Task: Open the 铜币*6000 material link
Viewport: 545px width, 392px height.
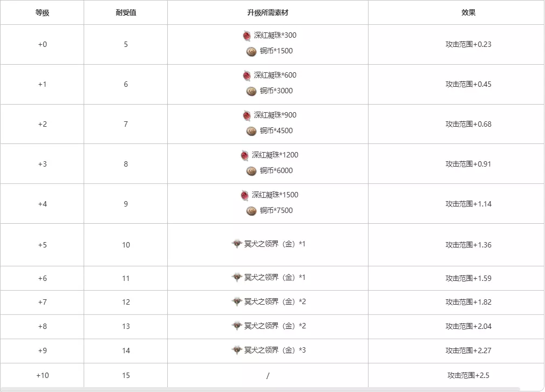Action: click(x=276, y=171)
